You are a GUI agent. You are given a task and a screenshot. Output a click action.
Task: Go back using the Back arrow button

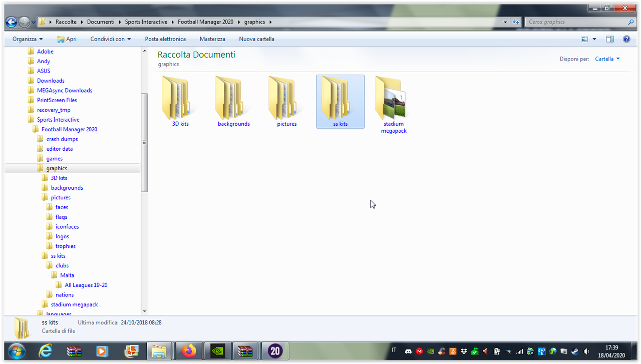pyautogui.click(x=11, y=22)
